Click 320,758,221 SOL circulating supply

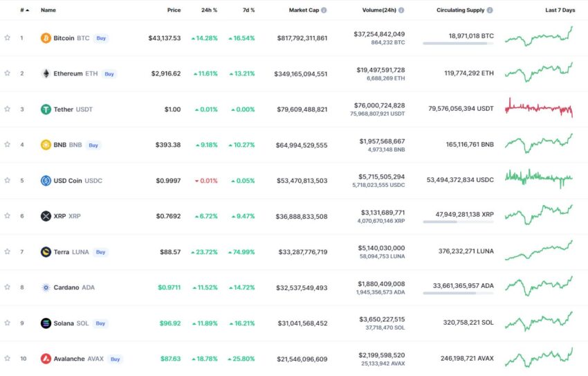468,323
